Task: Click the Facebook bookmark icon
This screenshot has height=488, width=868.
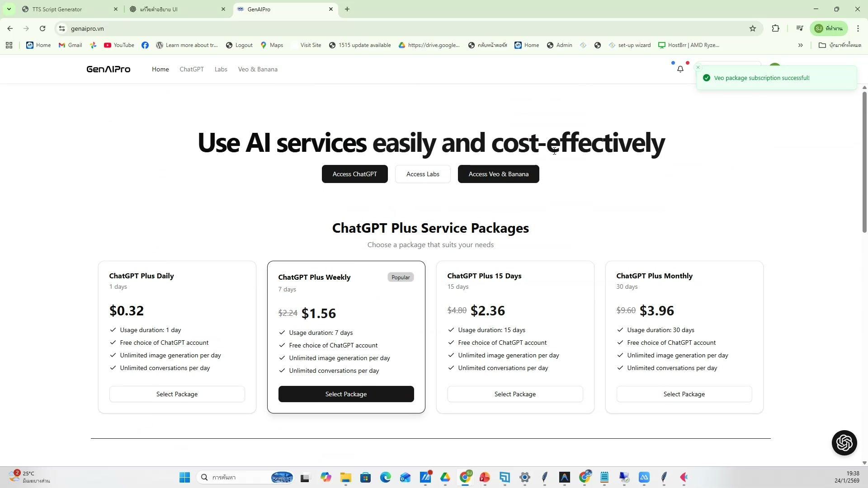Action: click(145, 45)
